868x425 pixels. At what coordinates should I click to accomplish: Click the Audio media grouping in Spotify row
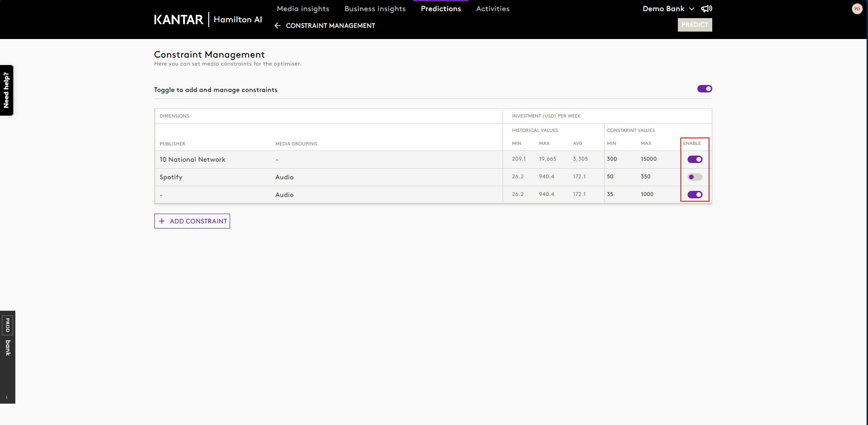[x=285, y=177]
